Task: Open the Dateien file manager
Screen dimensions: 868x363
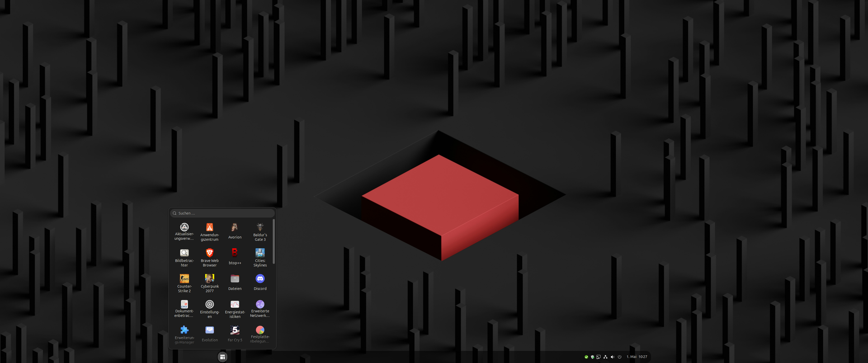Action: pos(235,282)
